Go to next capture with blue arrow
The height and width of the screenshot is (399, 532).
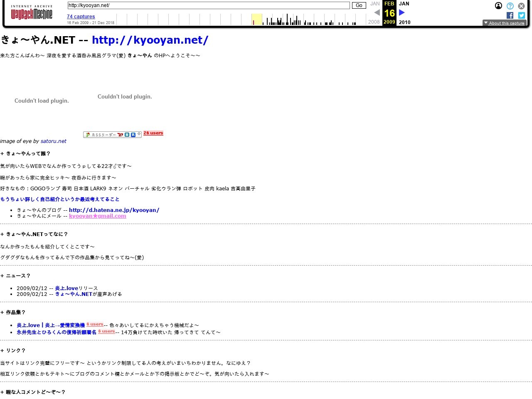click(402, 12)
